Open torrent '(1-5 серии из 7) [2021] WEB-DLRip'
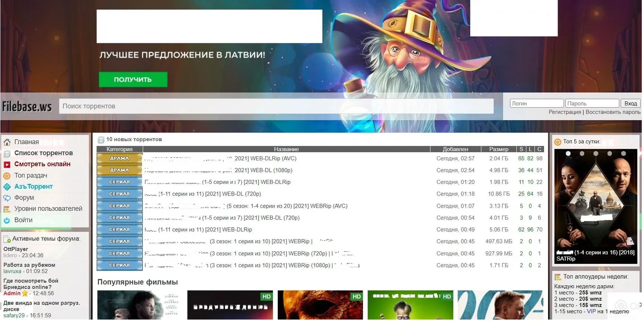The width and height of the screenshot is (644, 321). [x=217, y=182]
